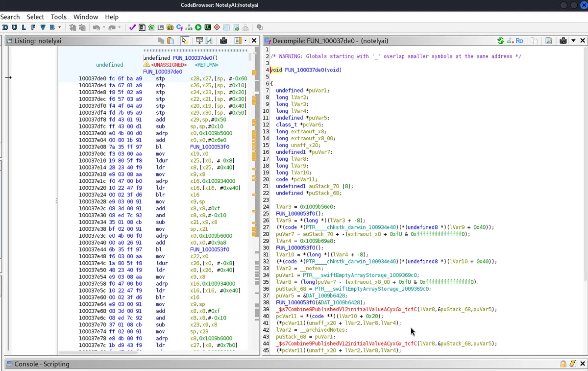Take a Listing snapshot with camera icon
588x371 pixels.
pyautogui.click(x=223, y=41)
